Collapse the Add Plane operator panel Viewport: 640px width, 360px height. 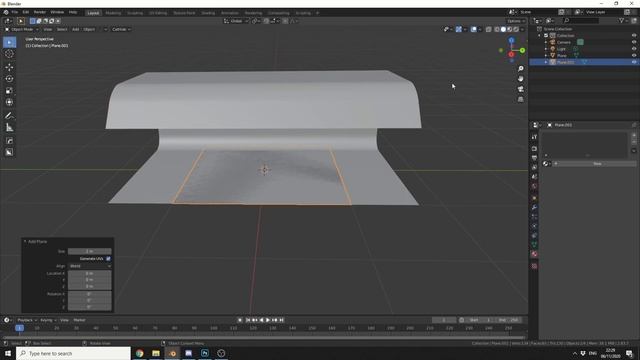(25, 242)
